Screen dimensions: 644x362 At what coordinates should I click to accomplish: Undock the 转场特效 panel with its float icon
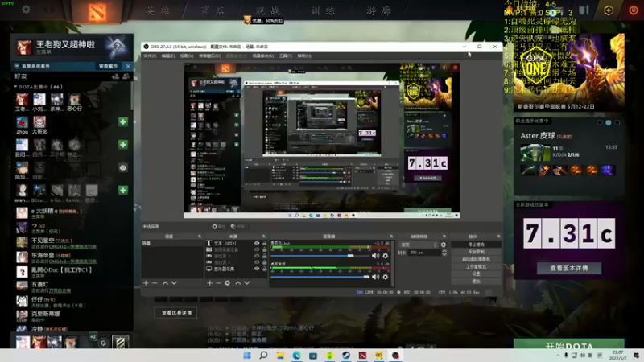tap(444, 237)
